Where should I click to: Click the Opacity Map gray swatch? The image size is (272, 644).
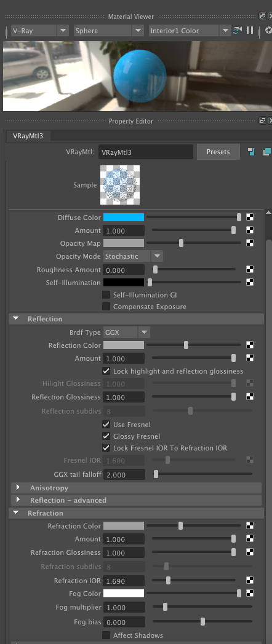124,243
